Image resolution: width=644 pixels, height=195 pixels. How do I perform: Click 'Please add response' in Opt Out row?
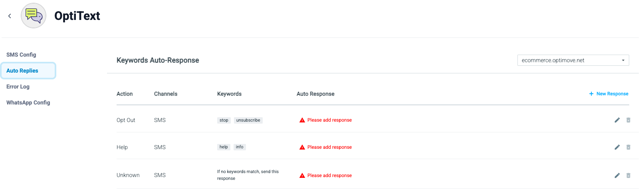pos(329,120)
